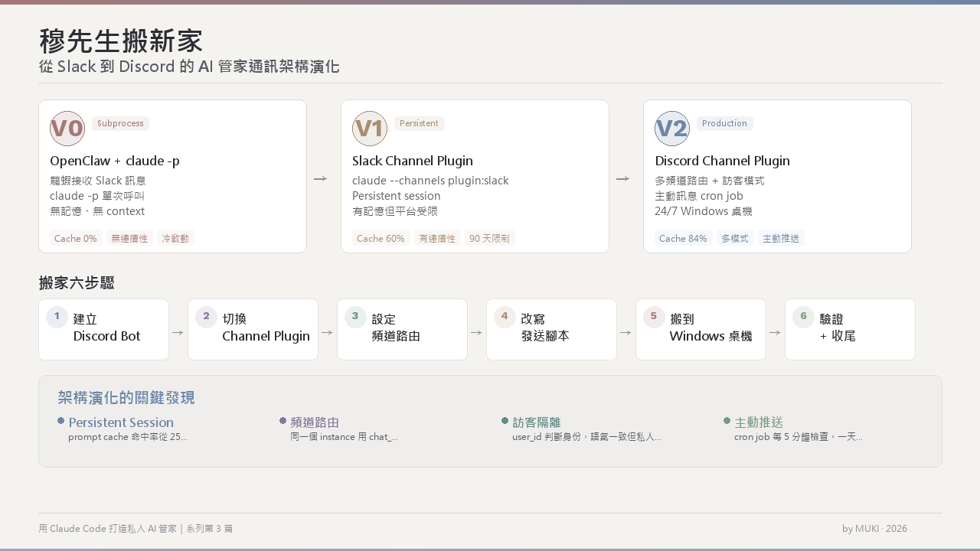Select the 冷啟動 chip

point(175,238)
